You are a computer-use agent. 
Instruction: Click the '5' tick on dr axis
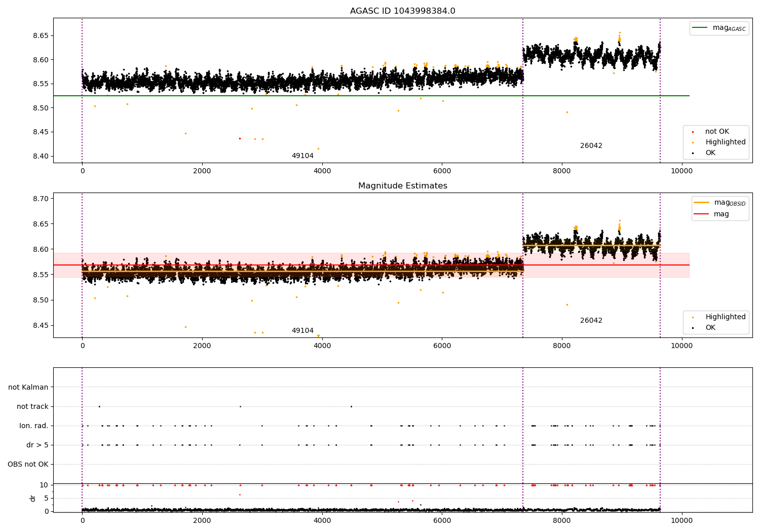tap(47, 499)
